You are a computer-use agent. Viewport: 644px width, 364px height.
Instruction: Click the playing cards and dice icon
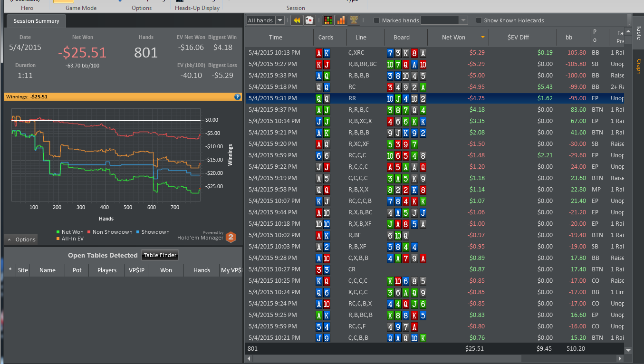pyautogui.click(x=309, y=20)
